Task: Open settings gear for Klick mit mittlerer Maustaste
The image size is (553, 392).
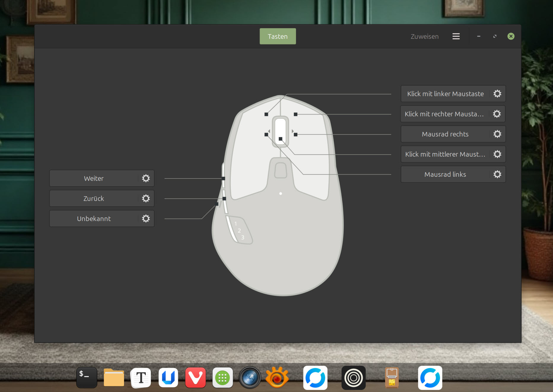Action: pyautogui.click(x=497, y=154)
